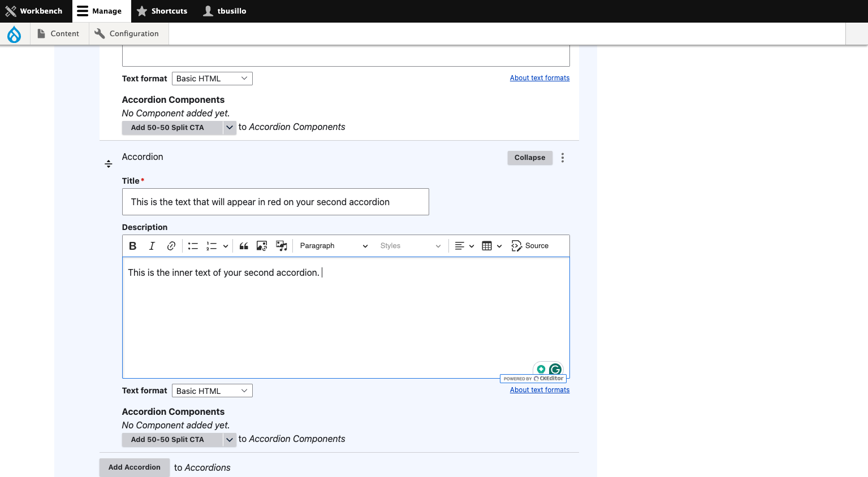
Task: Create a numbered list in the editor
Action: point(211,246)
